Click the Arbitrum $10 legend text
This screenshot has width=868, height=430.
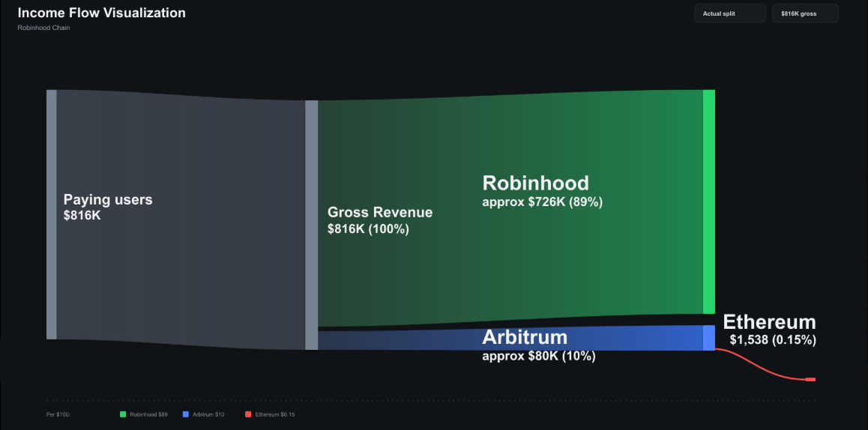point(208,414)
